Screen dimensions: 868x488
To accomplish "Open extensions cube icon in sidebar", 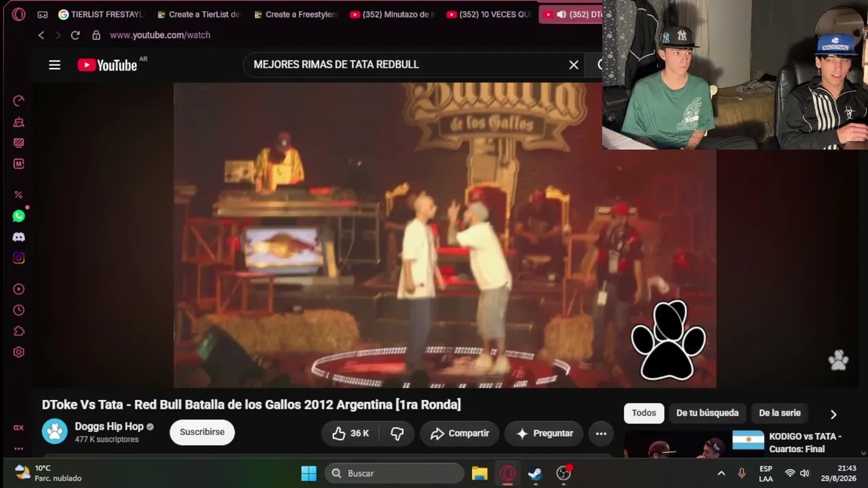I will pyautogui.click(x=19, y=331).
